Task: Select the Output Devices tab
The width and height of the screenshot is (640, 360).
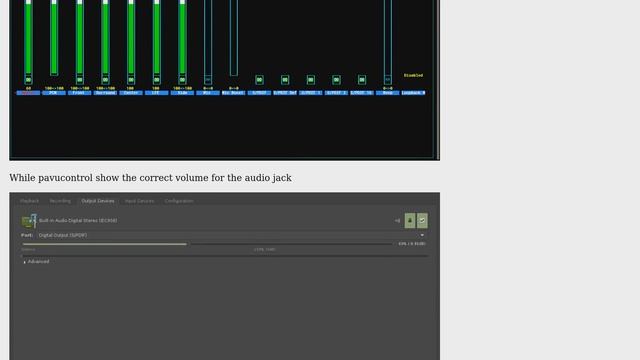Action: point(98,201)
